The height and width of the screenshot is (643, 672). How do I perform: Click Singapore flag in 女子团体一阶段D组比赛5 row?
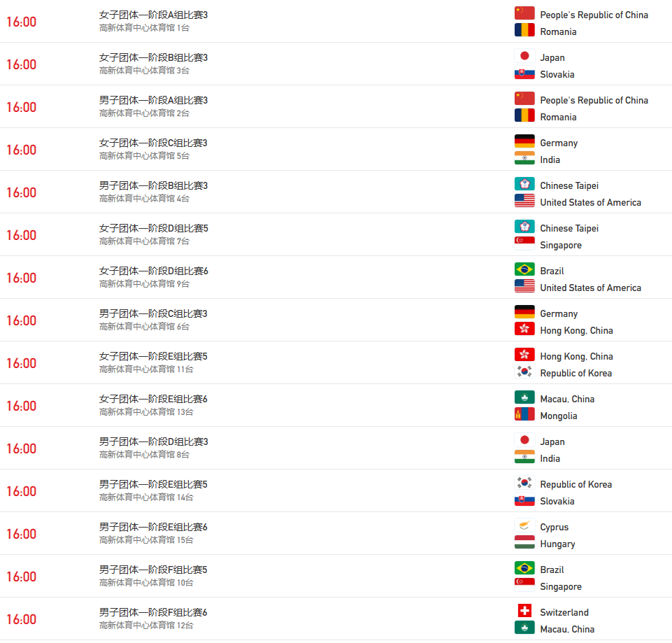tap(524, 244)
